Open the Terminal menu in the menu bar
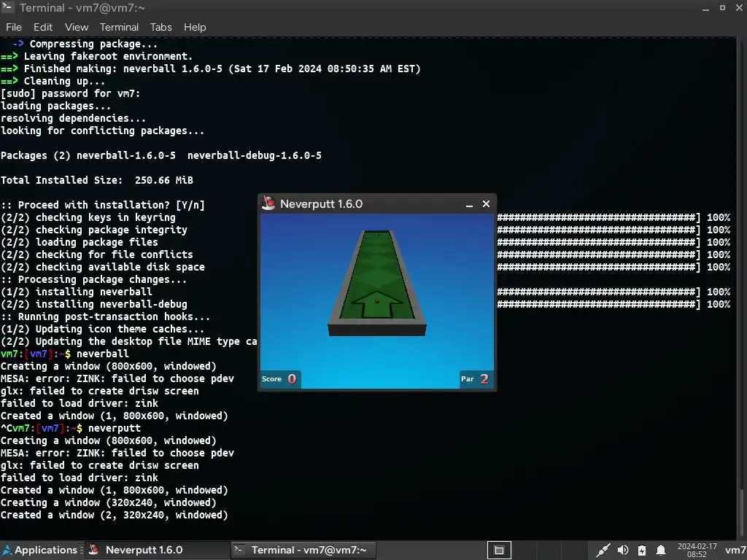747x560 pixels. [x=119, y=27]
